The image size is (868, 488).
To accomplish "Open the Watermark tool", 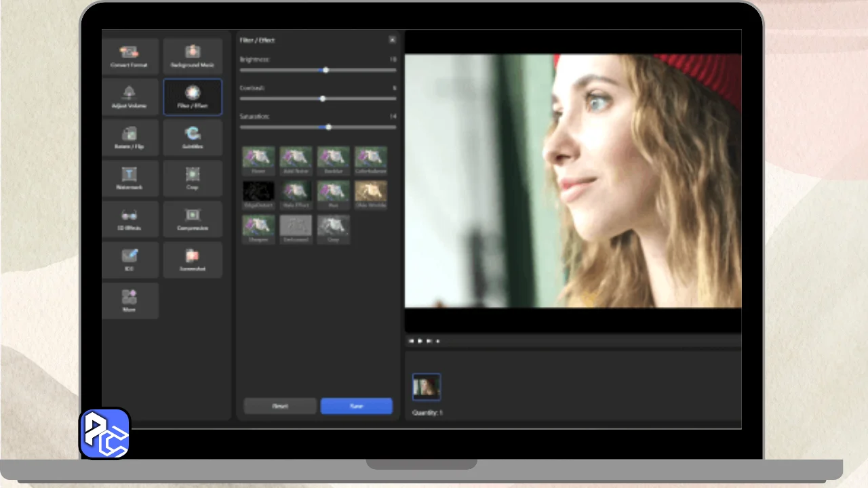I will pos(130,178).
